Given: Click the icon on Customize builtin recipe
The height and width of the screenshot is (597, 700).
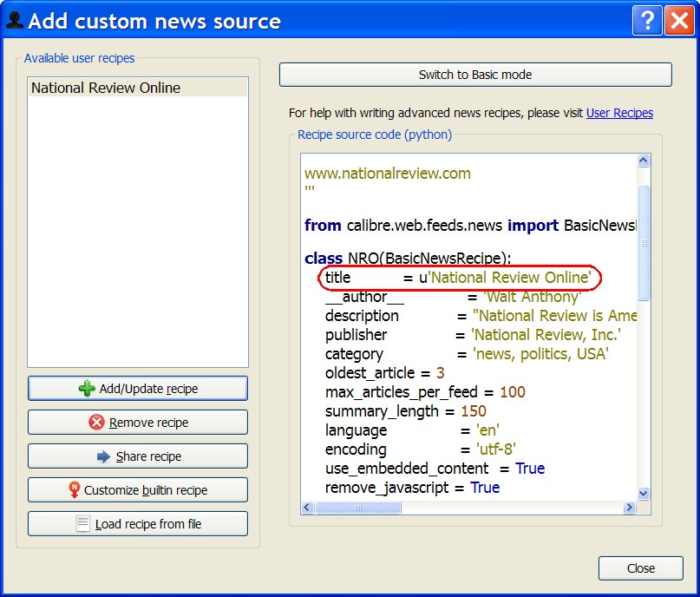Looking at the screenshot, I should [x=74, y=489].
